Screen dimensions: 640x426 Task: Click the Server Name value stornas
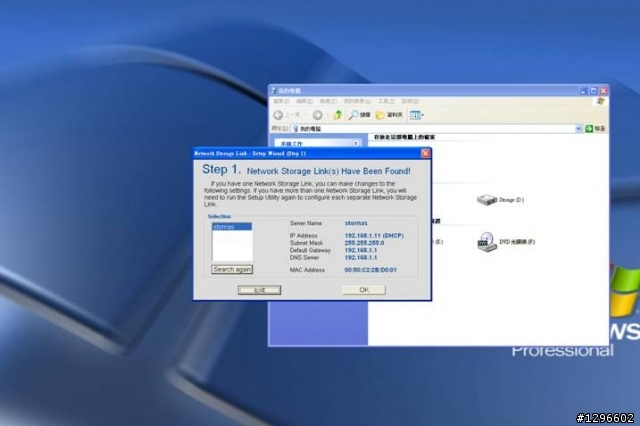tap(356, 223)
